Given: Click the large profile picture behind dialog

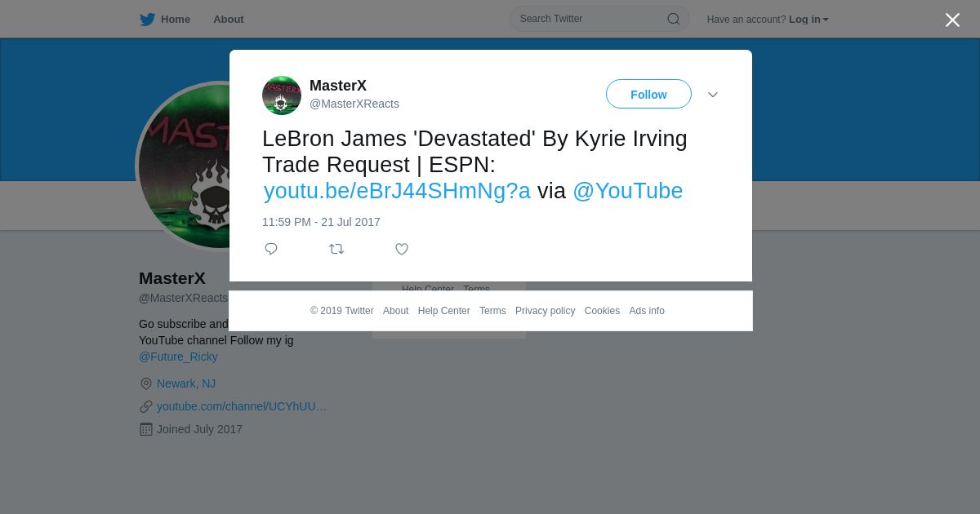Looking at the screenshot, I should click(x=184, y=166).
